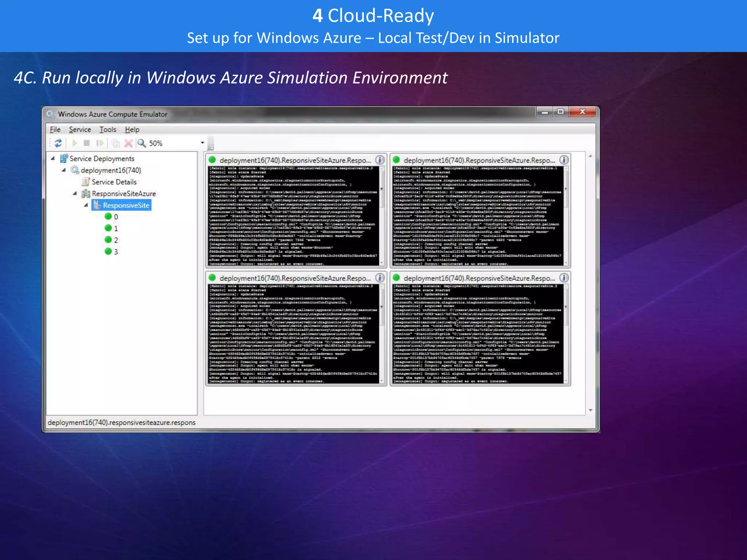Screen dimensions: 747x560
Task: Open the Help menu
Action: point(132,129)
